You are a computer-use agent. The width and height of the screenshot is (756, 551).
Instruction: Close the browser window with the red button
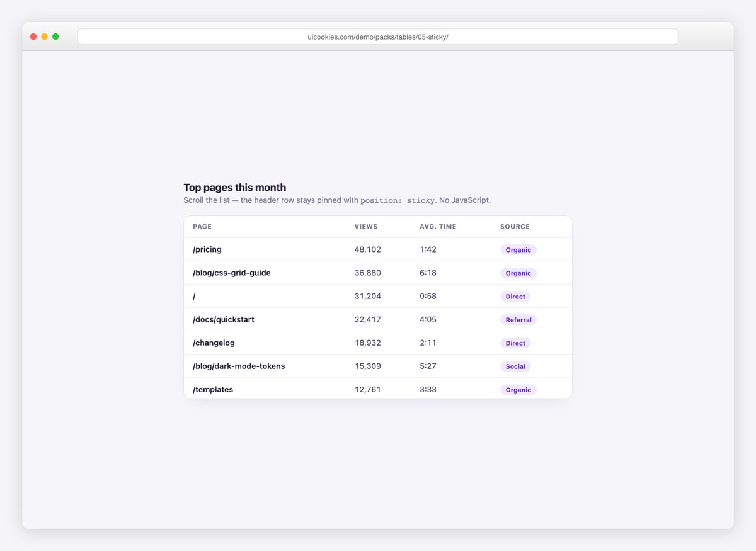point(33,37)
